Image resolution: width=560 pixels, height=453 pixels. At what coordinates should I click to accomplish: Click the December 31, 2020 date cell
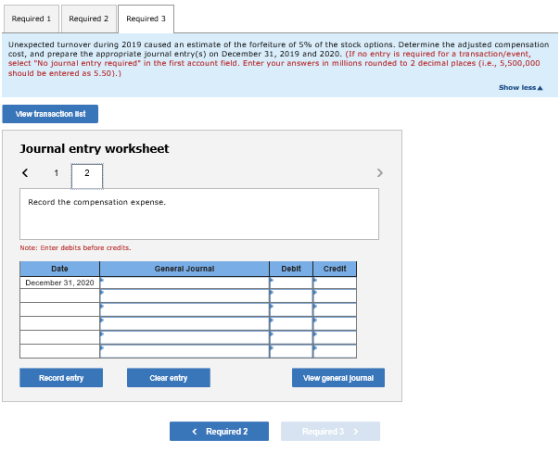[60, 283]
